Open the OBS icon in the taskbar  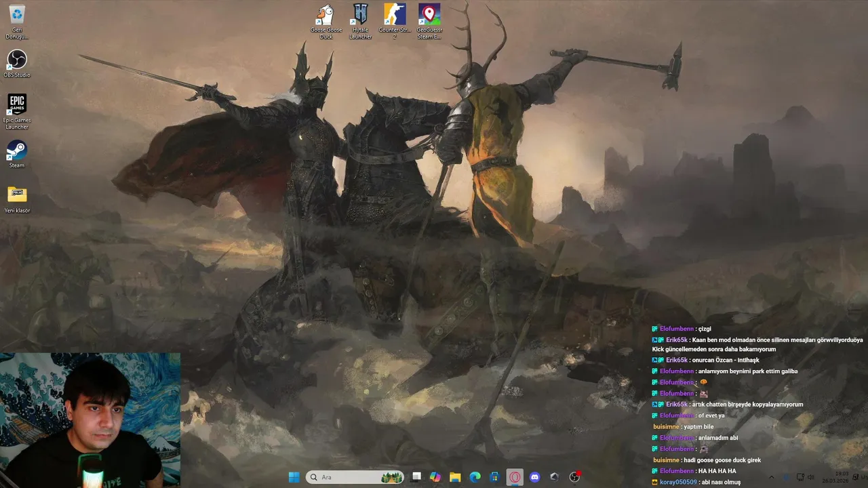click(x=574, y=477)
